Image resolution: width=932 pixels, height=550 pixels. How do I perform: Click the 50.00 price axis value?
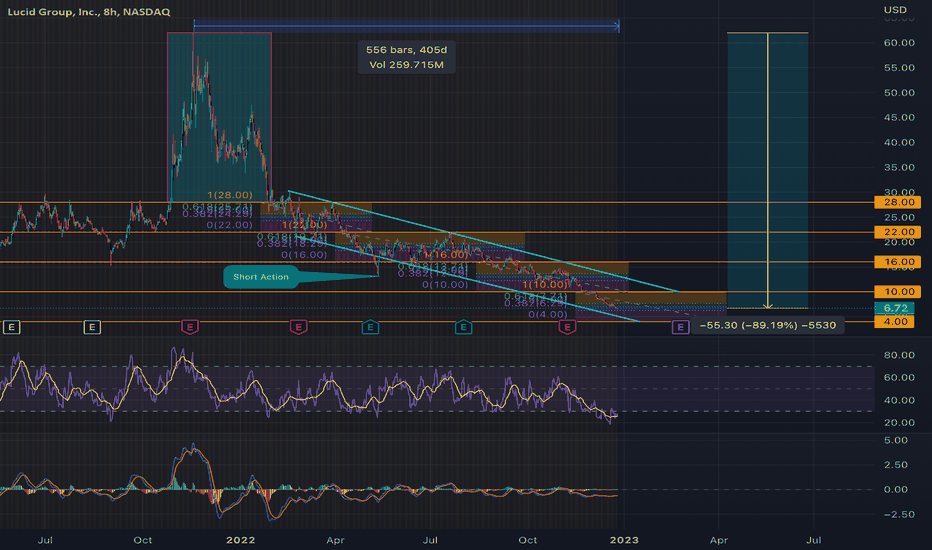tap(899, 93)
